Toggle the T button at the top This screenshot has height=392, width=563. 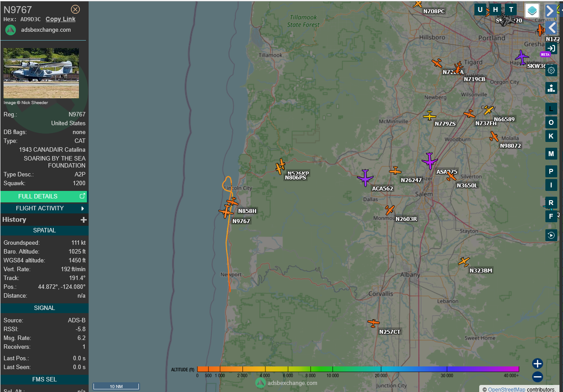pyautogui.click(x=511, y=10)
